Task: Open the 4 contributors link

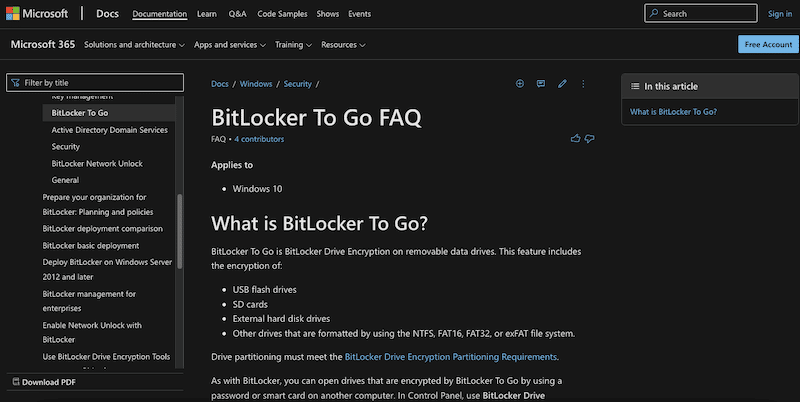Action: [259, 139]
